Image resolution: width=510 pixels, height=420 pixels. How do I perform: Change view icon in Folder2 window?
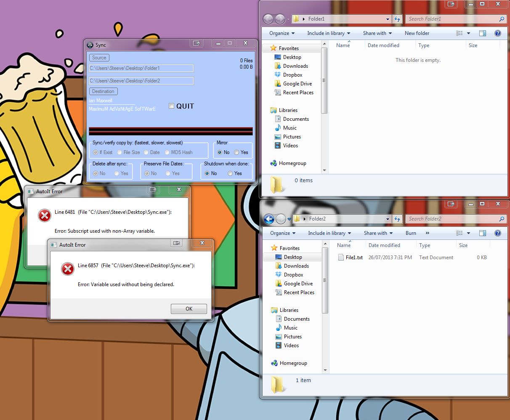(x=460, y=233)
